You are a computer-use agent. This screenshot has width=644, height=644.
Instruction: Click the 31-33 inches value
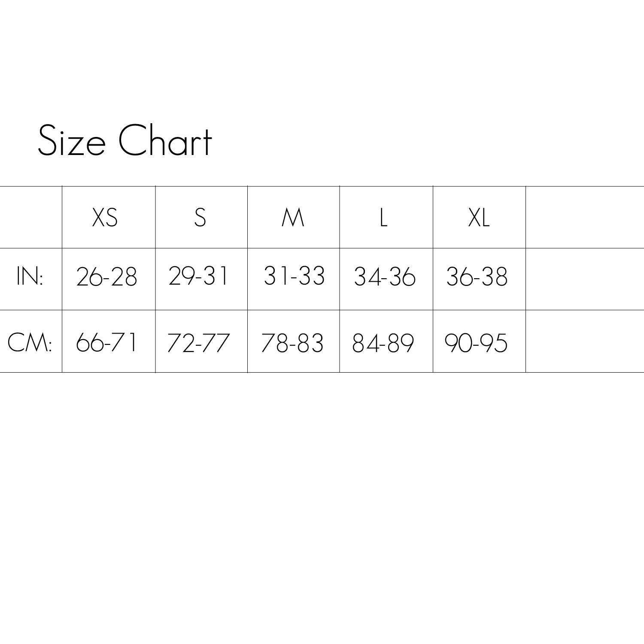pos(294,276)
